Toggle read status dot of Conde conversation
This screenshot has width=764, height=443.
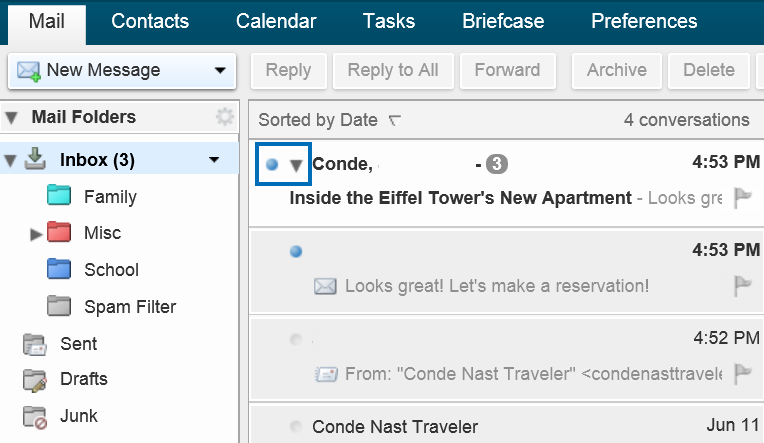(x=272, y=165)
